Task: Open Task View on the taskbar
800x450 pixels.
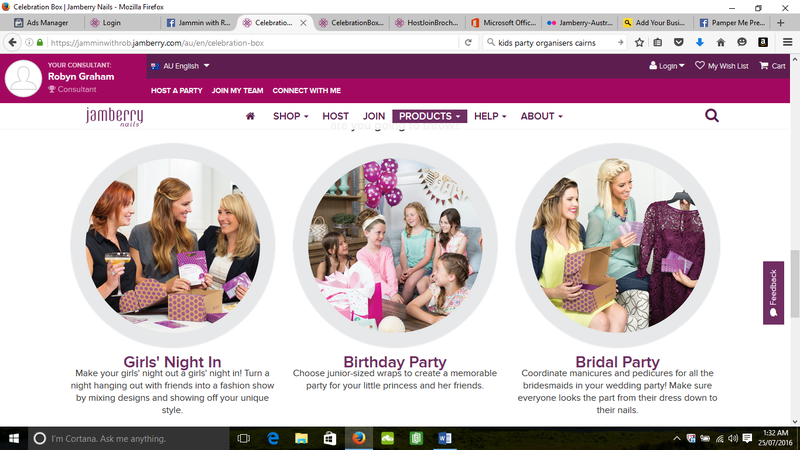Action: tap(244, 438)
